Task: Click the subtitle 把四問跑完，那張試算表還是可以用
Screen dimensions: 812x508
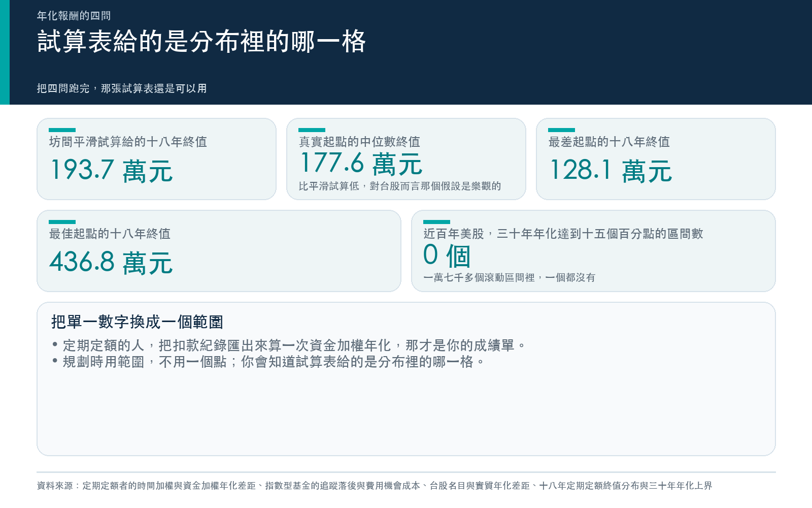Action: pos(122,88)
